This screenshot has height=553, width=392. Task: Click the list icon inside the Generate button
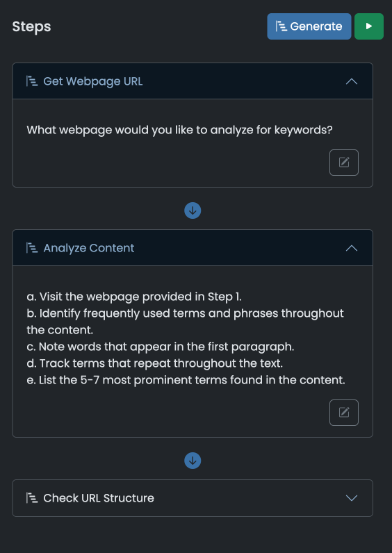pos(281,26)
